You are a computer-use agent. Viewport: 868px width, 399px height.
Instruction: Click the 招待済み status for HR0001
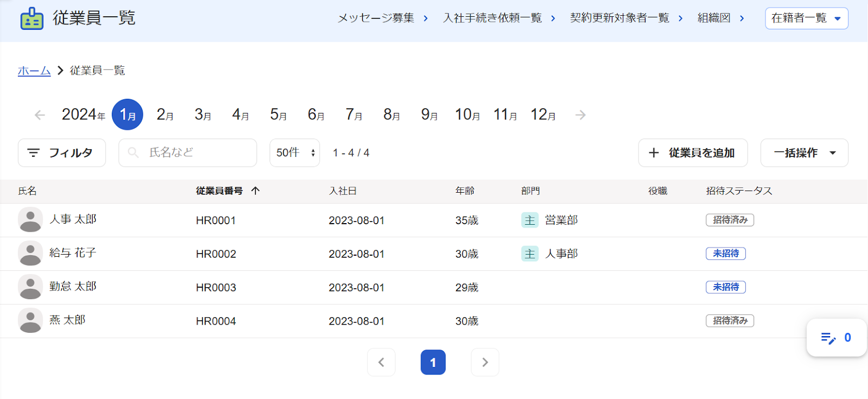[x=730, y=220]
